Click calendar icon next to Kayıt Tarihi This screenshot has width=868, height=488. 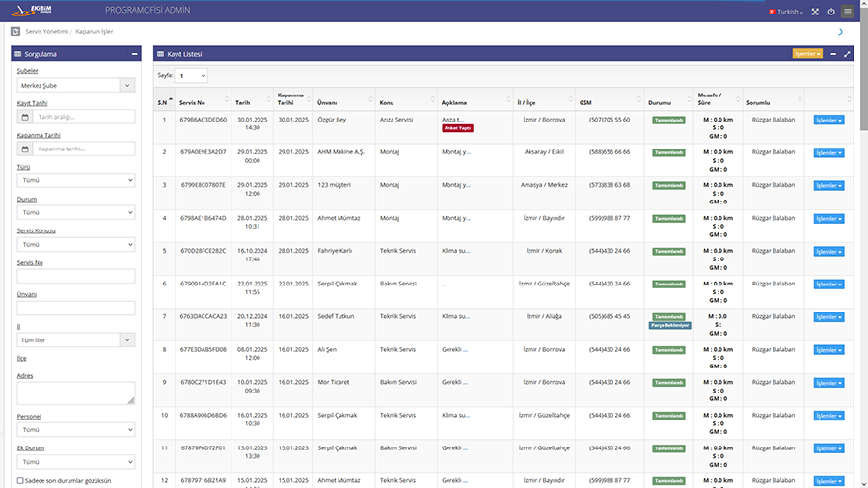pos(24,117)
